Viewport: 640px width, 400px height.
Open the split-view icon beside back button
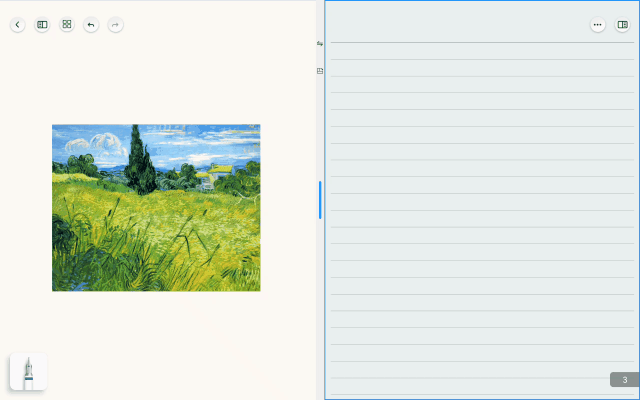[42, 25]
